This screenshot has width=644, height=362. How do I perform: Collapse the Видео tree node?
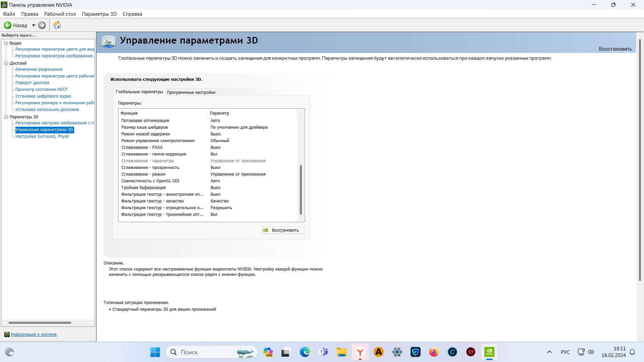pyautogui.click(x=6, y=43)
